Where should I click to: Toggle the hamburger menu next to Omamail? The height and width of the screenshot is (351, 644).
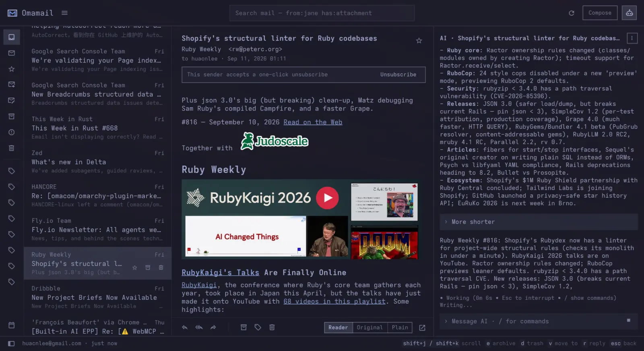click(x=64, y=13)
